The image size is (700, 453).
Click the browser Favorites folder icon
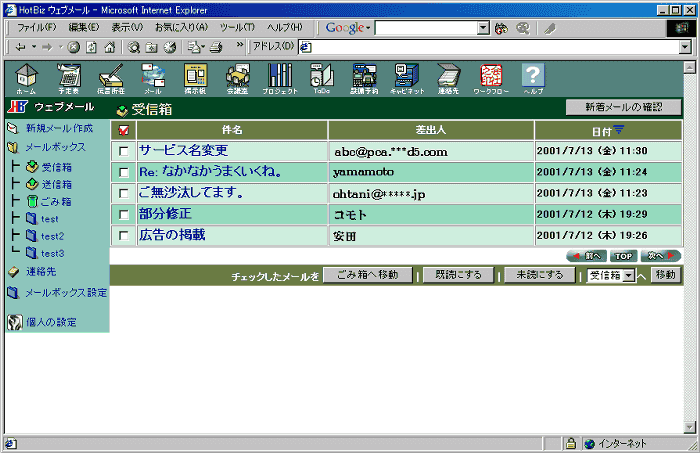point(151,47)
